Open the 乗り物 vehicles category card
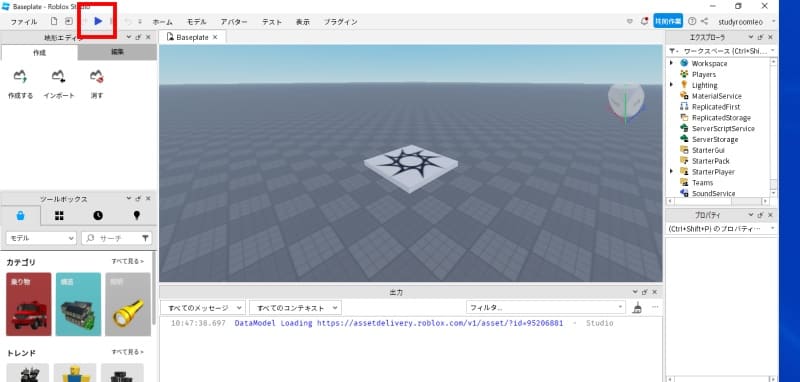Screen dimensions: 800x382 (x=29, y=304)
